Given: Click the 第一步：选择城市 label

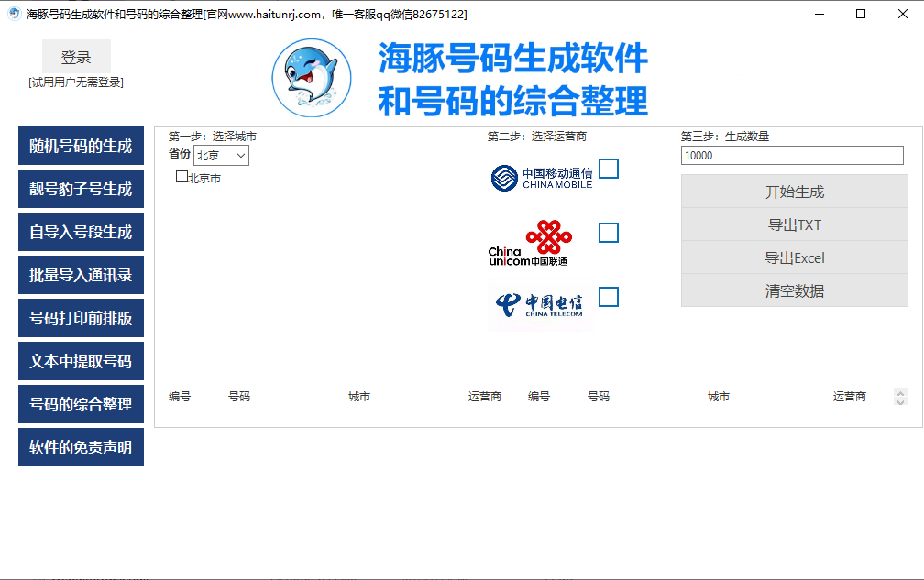Looking at the screenshot, I should (213, 136).
